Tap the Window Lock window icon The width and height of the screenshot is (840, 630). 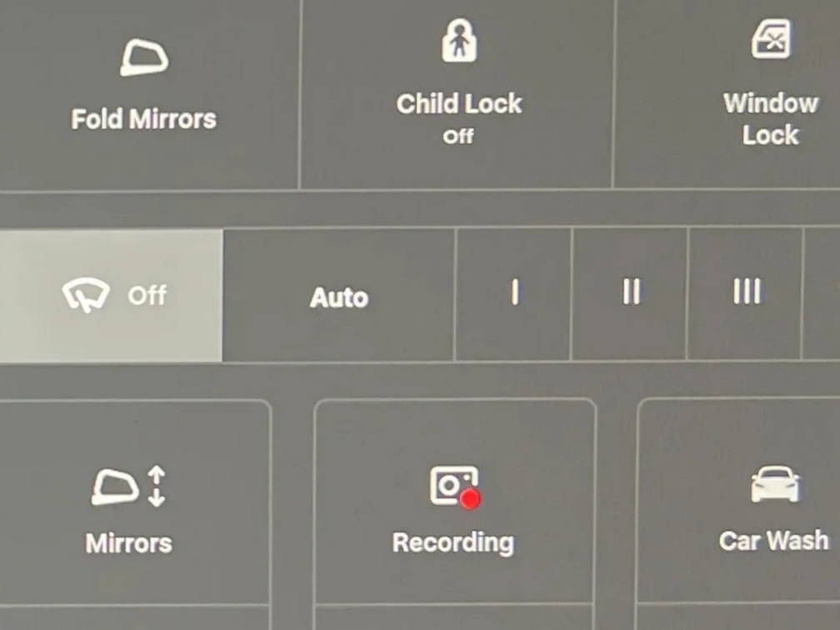click(771, 39)
